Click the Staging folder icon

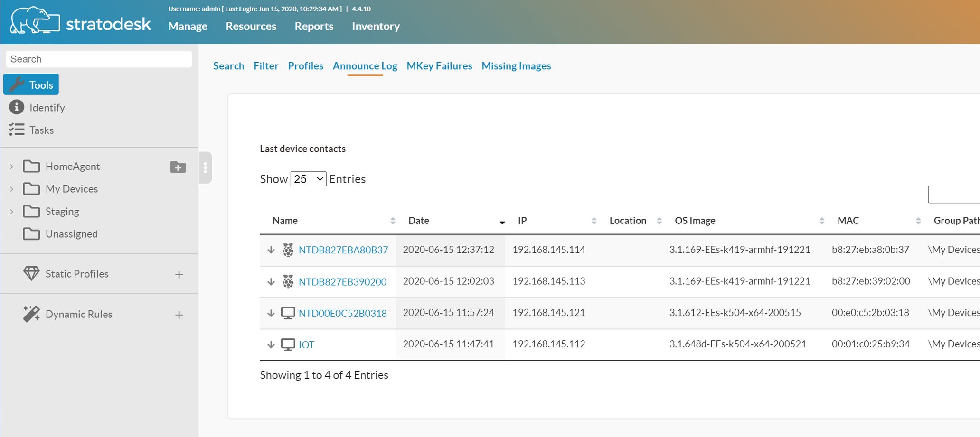(x=31, y=211)
